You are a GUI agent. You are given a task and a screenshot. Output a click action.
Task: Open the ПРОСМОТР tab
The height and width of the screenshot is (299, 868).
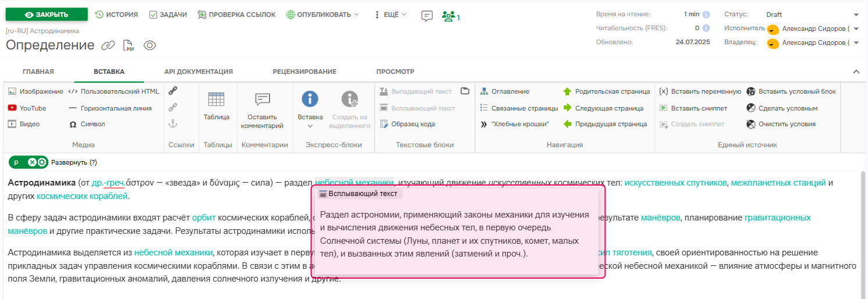(x=395, y=72)
